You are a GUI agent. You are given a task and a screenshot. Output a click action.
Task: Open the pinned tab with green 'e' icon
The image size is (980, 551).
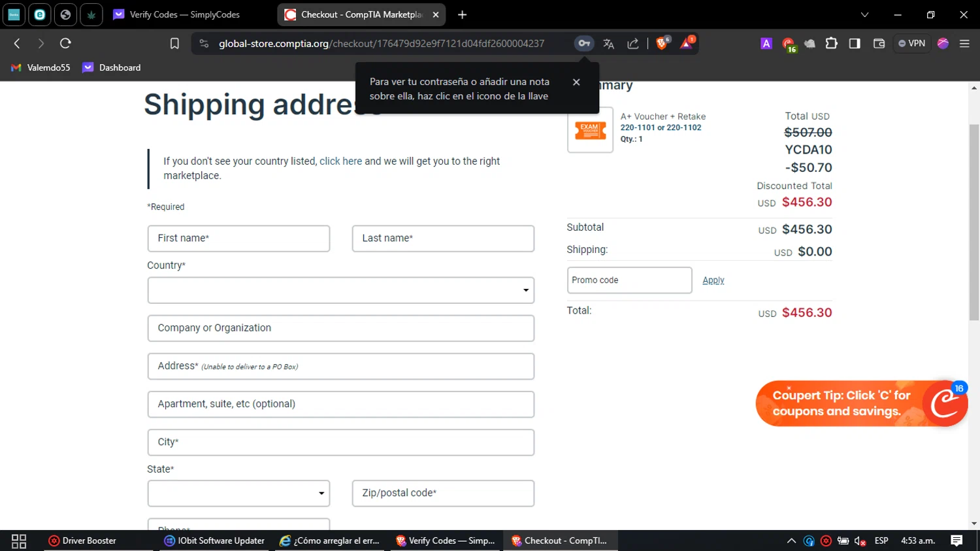point(40,14)
